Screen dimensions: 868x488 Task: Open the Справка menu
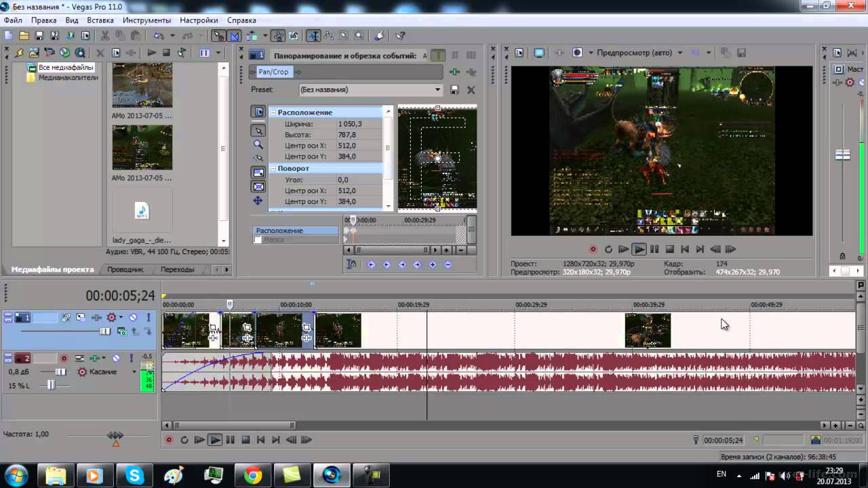point(241,20)
